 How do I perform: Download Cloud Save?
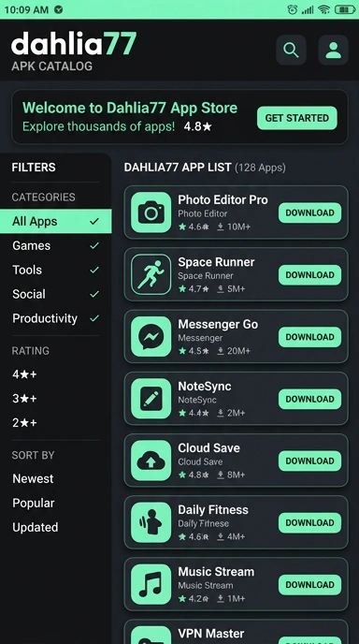pos(309,461)
